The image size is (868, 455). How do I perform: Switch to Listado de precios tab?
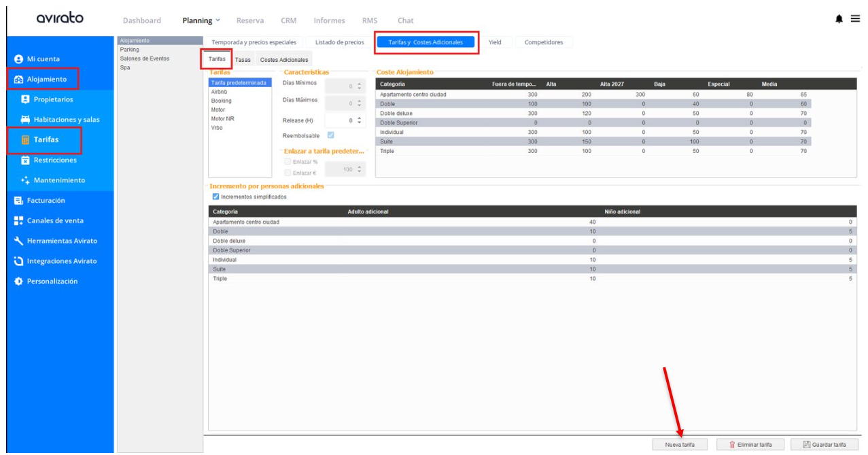click(x=339, y=42)
